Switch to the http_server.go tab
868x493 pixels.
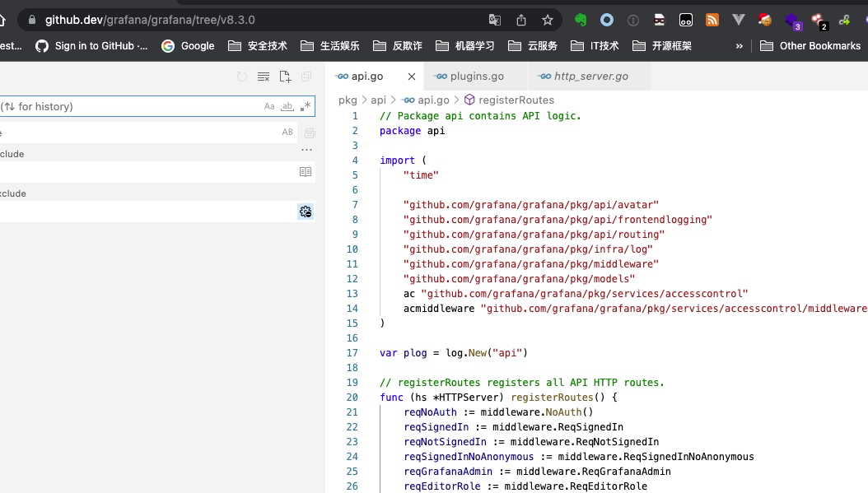click(590, 77)
